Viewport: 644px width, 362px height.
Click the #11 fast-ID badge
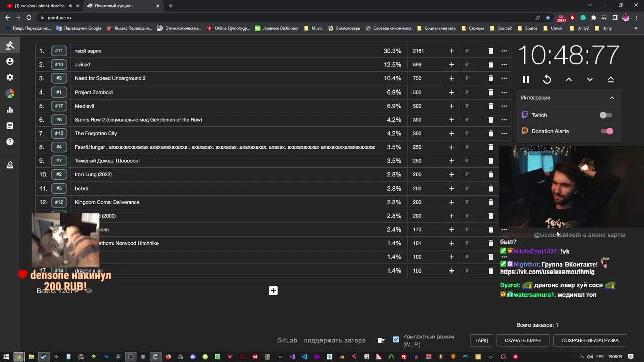(x=59, y=51)
